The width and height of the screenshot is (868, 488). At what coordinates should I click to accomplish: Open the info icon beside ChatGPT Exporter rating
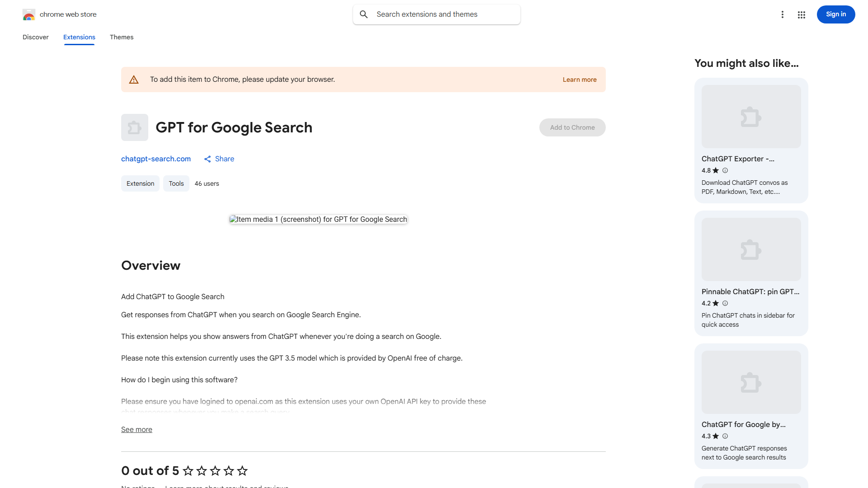725,170
